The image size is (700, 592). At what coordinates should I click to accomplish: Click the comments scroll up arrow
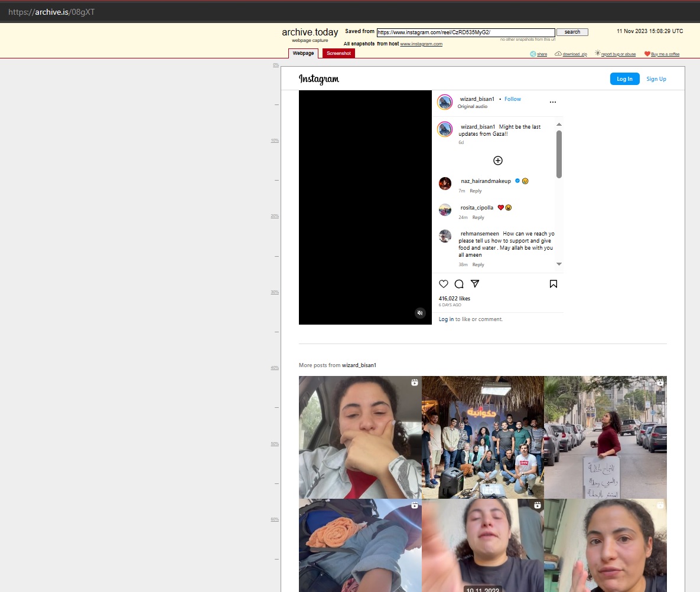pyautogui.click(x=559, y=125)
